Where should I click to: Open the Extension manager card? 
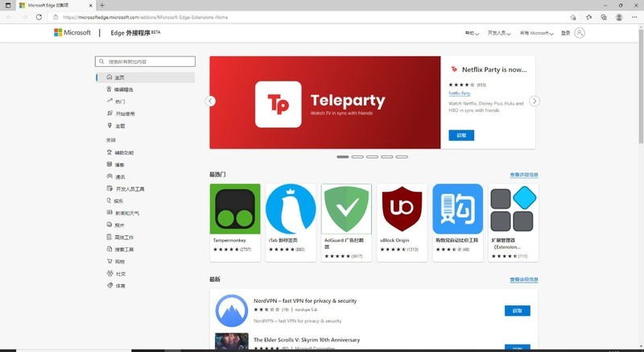point(514,222)
